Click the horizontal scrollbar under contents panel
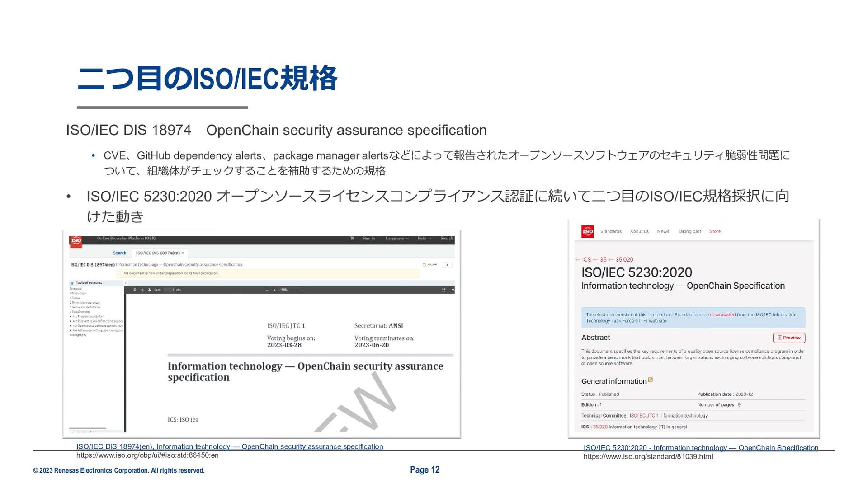The height and width of the screenshot is (488, 868). [x=88, y=428]
